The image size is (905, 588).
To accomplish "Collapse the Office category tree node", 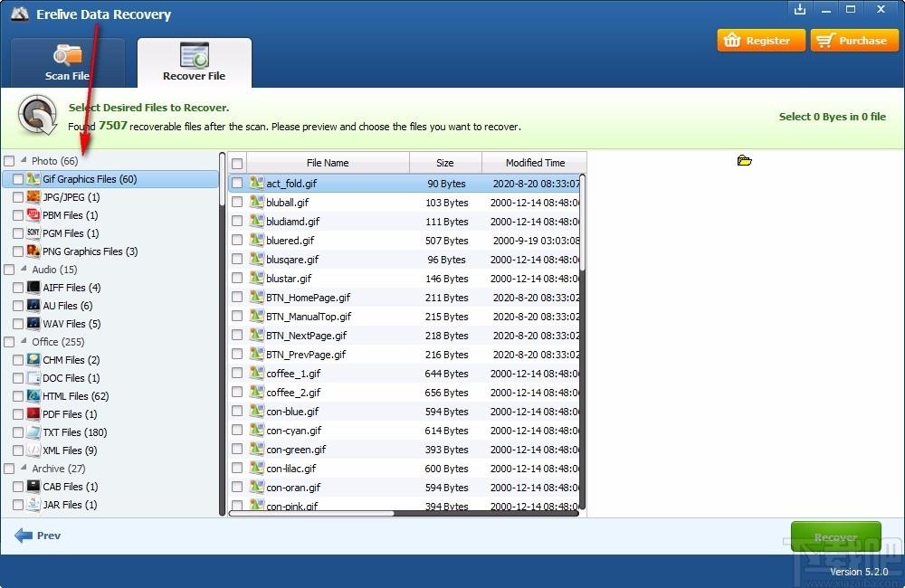I will (24, 340).
